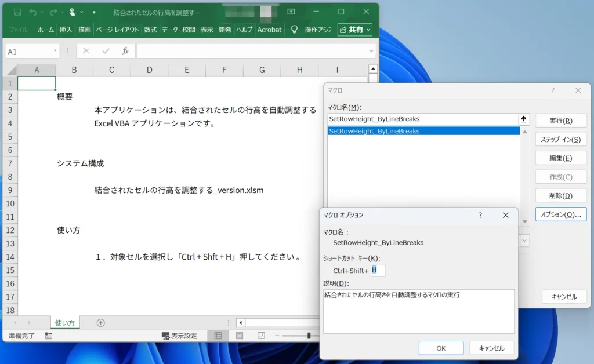The image size is (594, 364).
Task: Click the zoom slider handle
Action: 309,336
